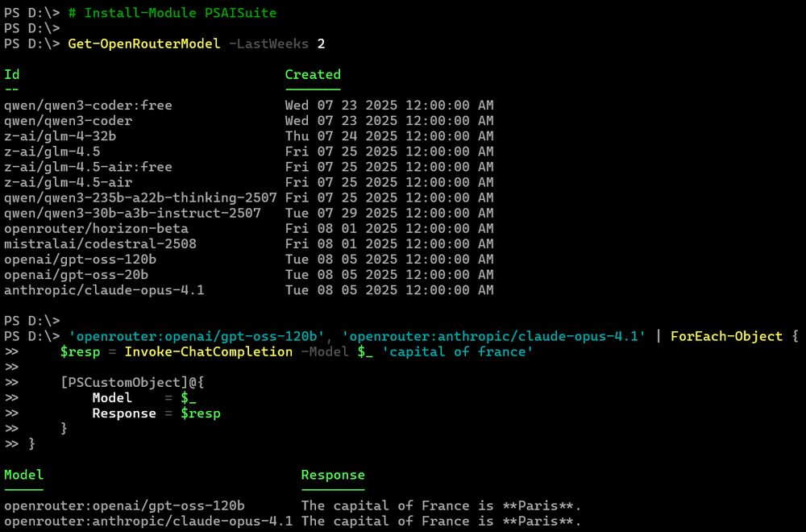Select qwen/qwen3-30b-a3b-instruct-2507 model id
The image size is (806, 532).
pos(132,214)
